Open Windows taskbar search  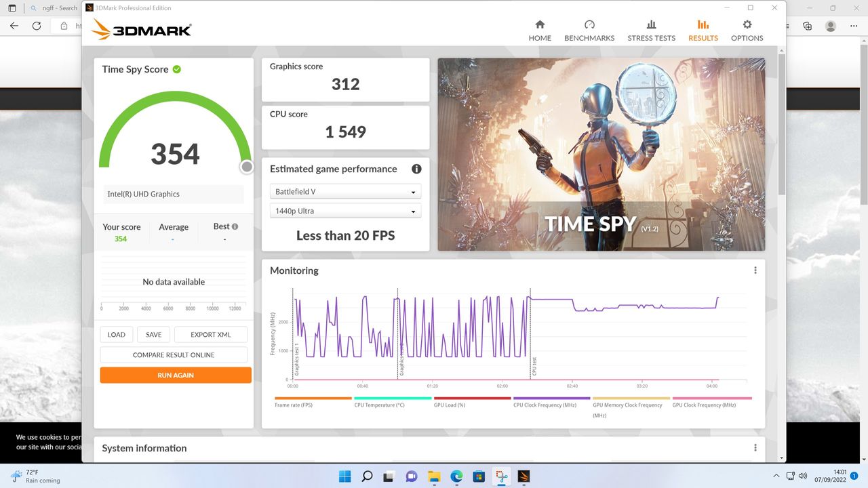pos(367,476)
